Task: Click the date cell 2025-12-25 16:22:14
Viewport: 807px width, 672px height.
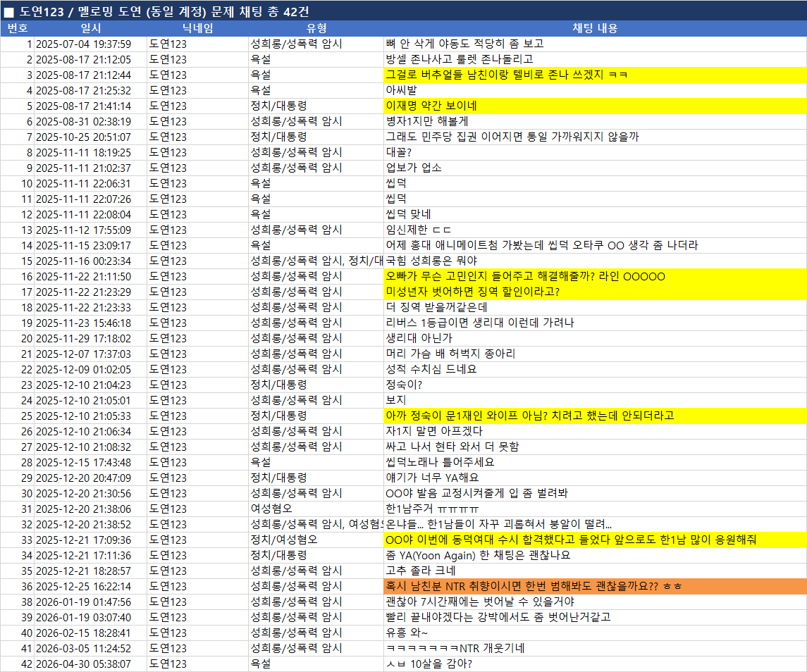Action: coord(91,587)
